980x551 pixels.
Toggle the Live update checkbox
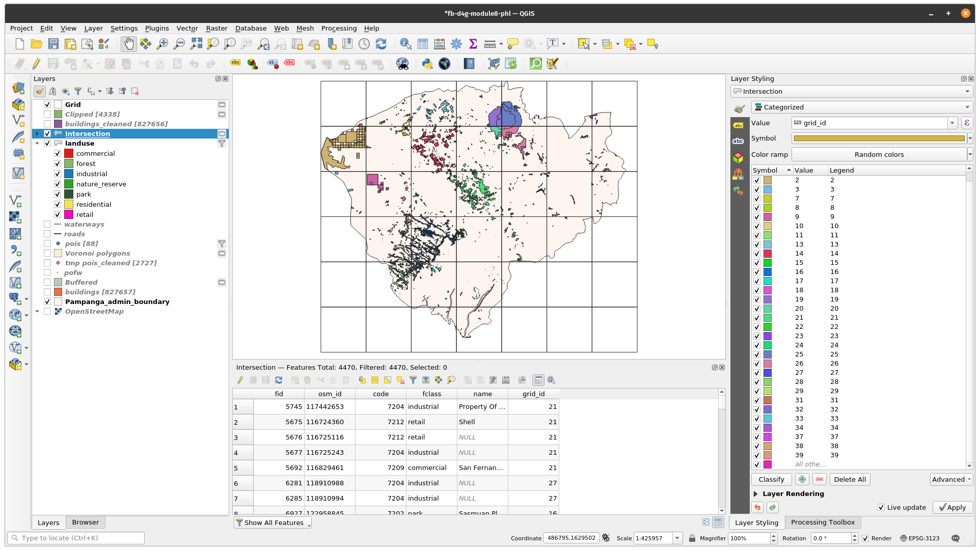click(882, 507)
